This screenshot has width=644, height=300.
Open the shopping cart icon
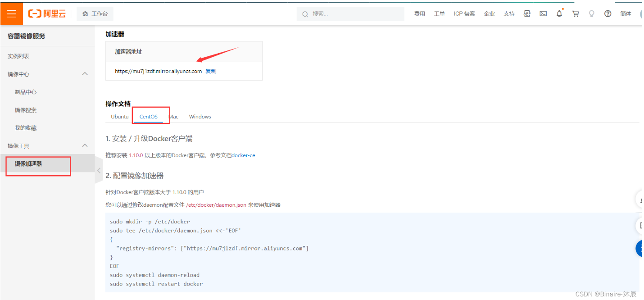(575, 14)
